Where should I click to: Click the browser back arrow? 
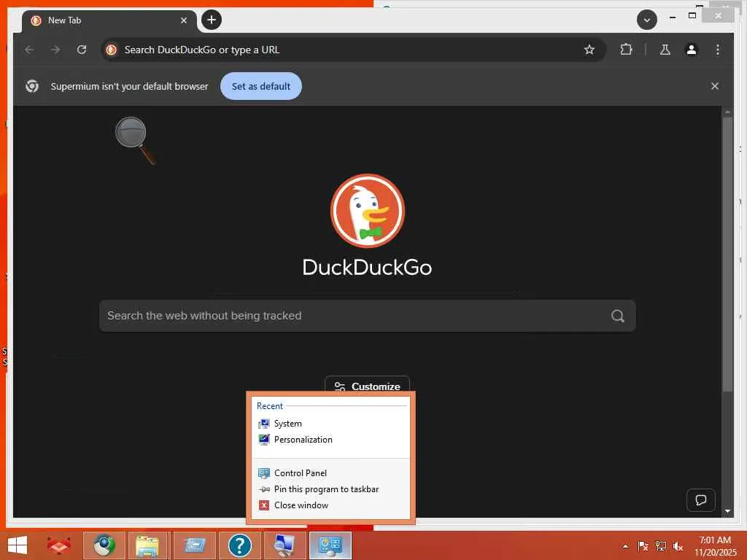[29, 50]
